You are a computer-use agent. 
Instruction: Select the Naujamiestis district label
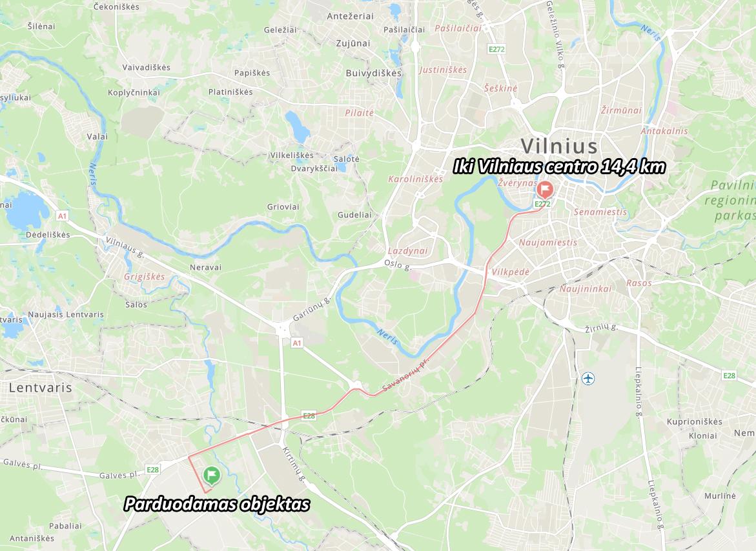547,242
